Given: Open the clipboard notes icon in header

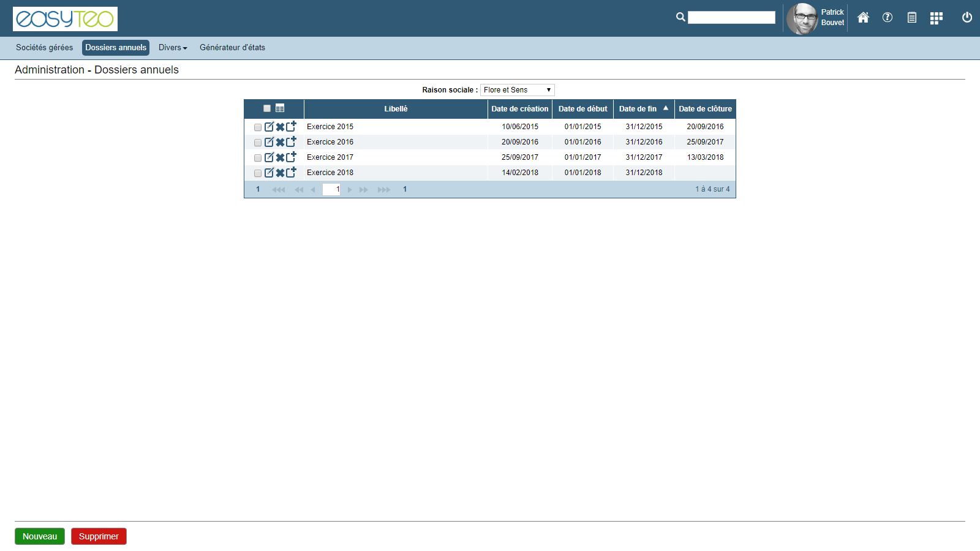Looking at the screenshot, I should tap(912, 18).
